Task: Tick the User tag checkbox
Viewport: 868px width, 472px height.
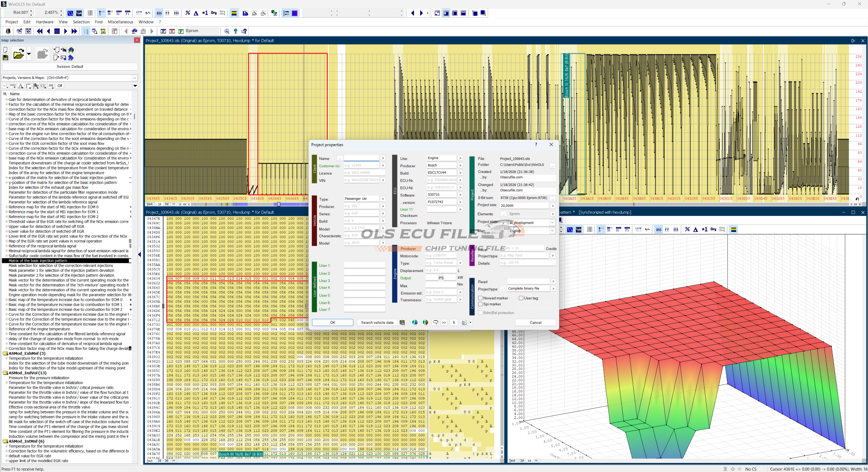Action: (521, 298)
